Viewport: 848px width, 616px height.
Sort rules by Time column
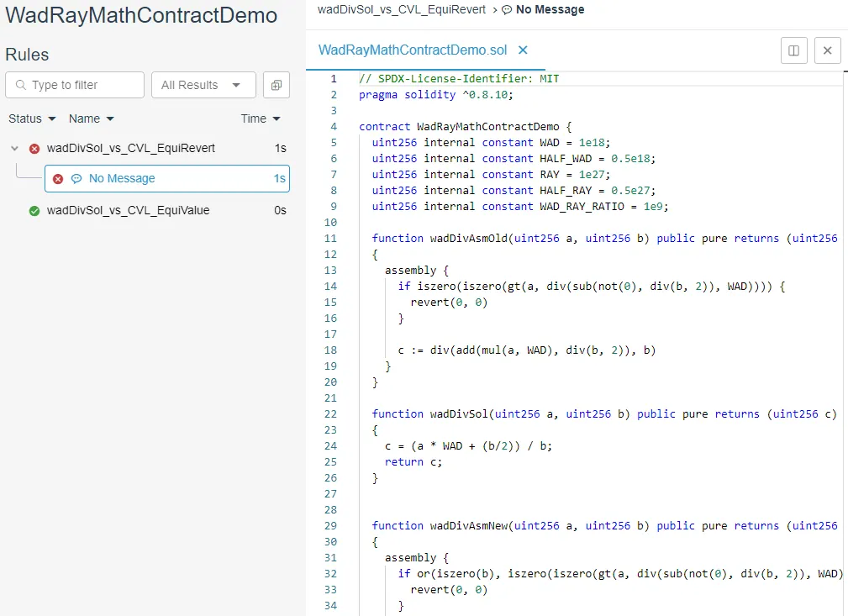260,118
